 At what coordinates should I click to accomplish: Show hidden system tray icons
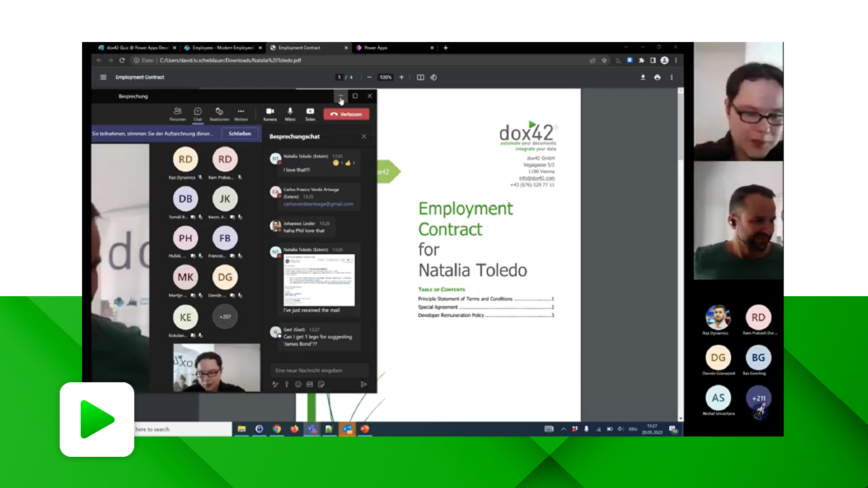click(563, 429)
